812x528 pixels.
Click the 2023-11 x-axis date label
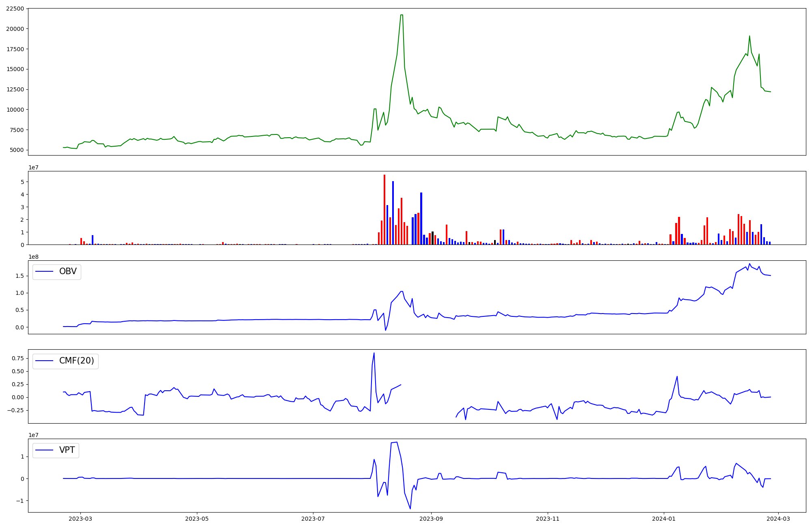click(548, 519)
